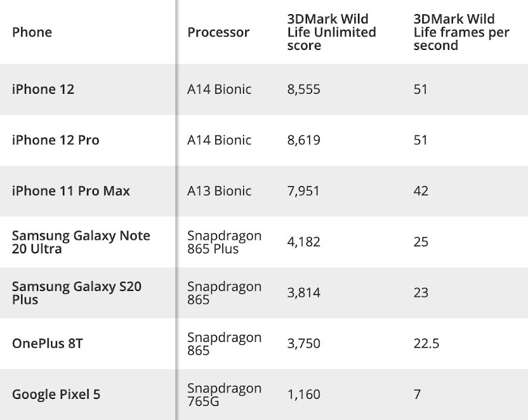Click the Snapdragon 865 Plus processor cell
Screen dimensions: 528x420
[224, 242]
